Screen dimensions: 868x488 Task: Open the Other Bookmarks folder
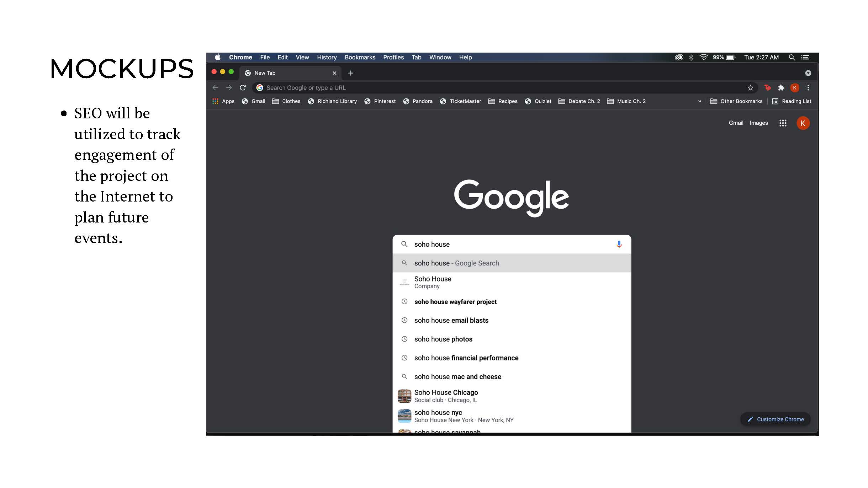coord(736,101)
